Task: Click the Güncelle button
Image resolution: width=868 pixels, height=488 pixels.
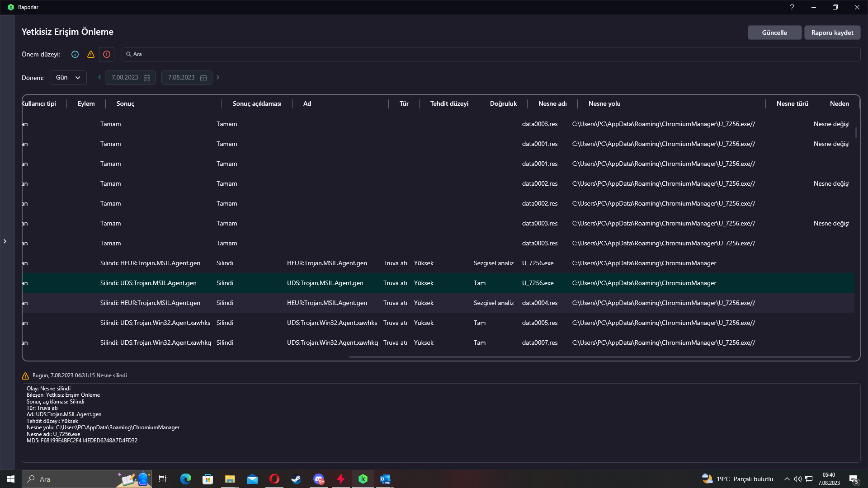Action: (774, 33)
